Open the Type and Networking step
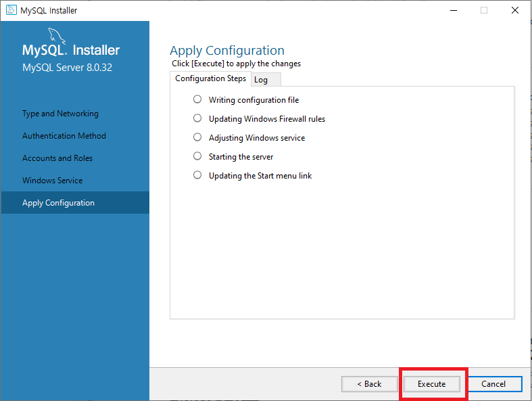This screenshot has width=532, height=401. 60,114
